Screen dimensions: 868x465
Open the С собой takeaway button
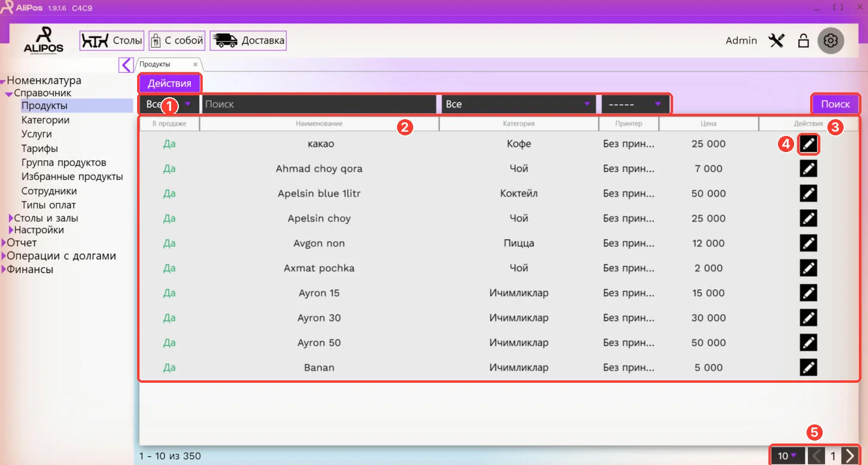point(177,41)
